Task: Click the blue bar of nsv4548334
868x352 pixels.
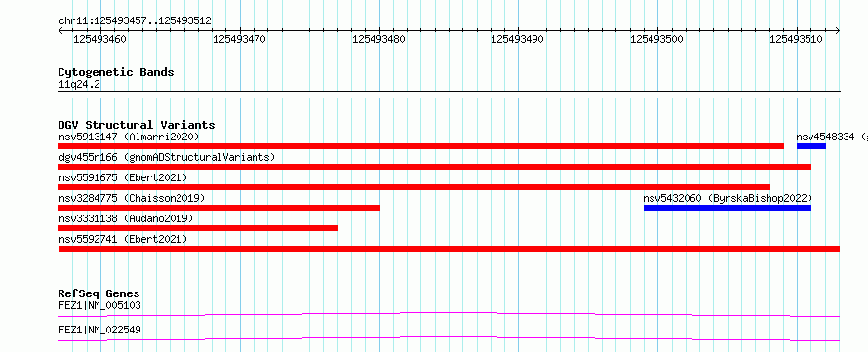Action: [x=811, y=146]
